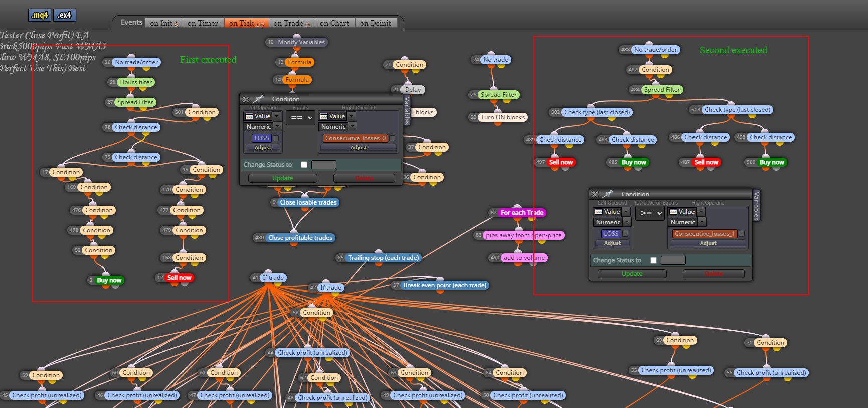The image size is (868, 408).
Task: Select the on Tick events tab
Action: 246,23
